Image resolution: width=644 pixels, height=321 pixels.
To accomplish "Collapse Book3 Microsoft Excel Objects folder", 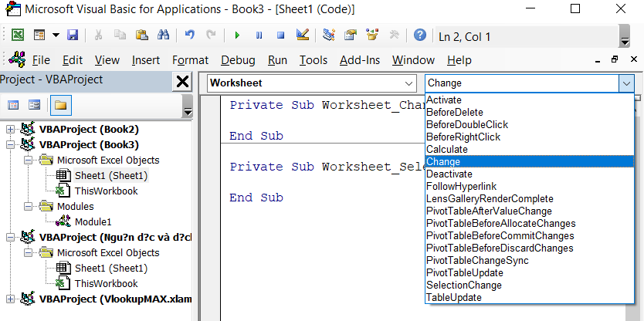I will (x=28, y=160).
